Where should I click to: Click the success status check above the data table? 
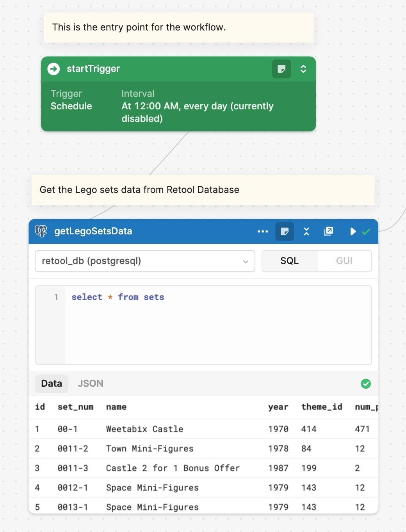coord(366,384)
